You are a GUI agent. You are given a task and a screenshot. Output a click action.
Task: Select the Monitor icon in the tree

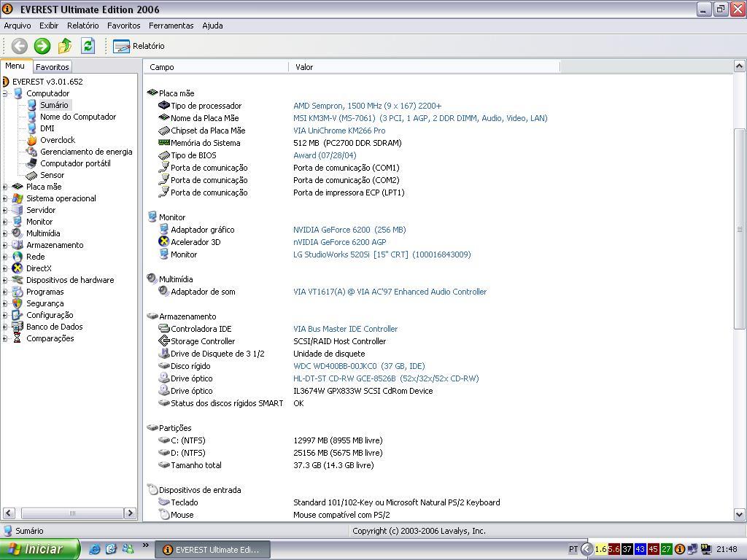[18, 222]
